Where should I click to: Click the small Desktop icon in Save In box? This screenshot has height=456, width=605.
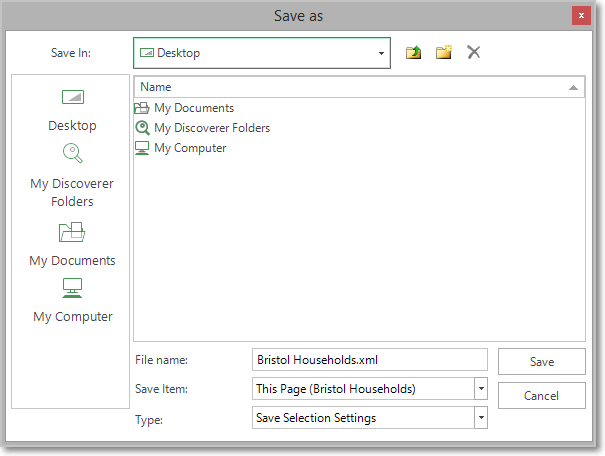(147, 53)
